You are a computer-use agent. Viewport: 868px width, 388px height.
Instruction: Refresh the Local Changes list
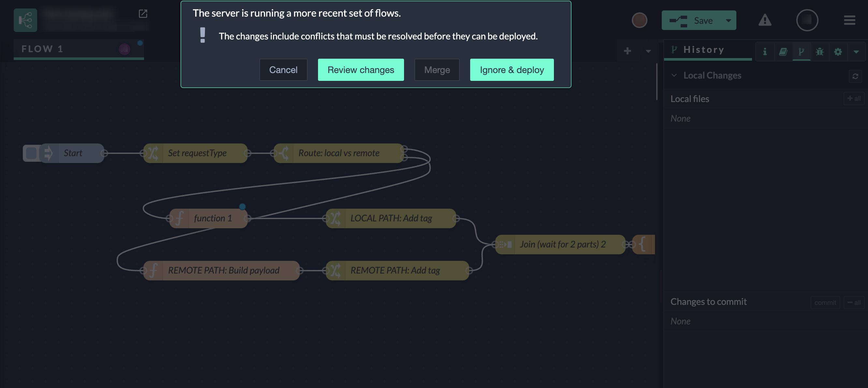point(855,76)
